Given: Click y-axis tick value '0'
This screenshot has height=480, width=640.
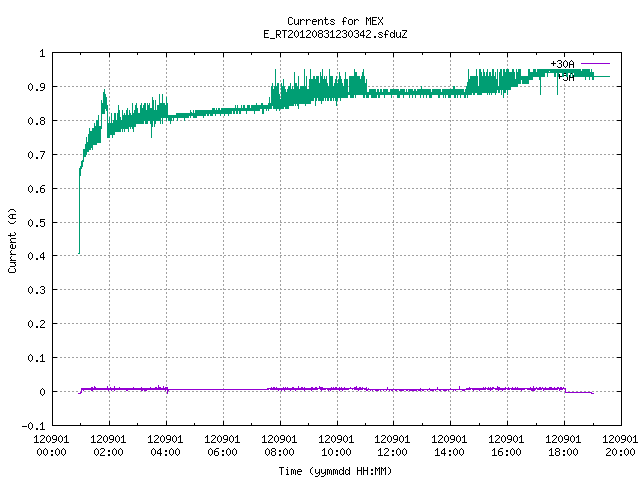Looking at the screenshot, I should (x=42, y=392).
